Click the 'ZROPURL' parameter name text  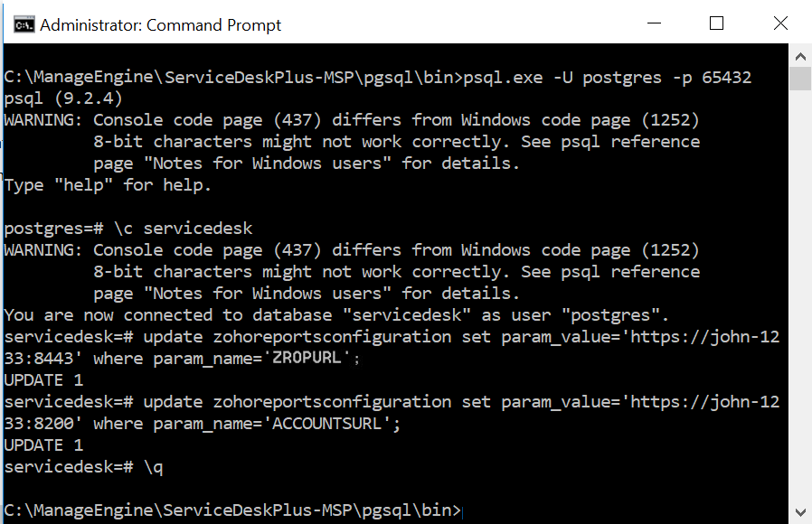310,359
